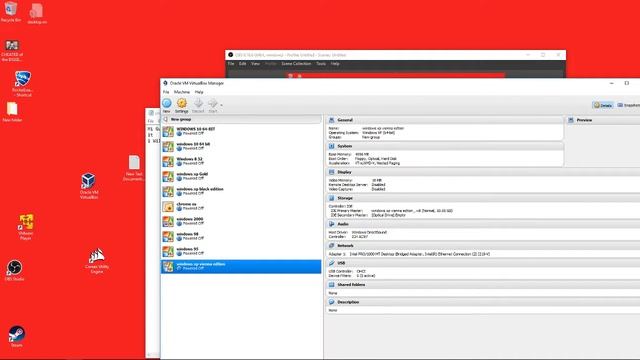This screenshot has height=360, width=640.
Task: Select the Details view button
Action: click(x=603, y=105)
